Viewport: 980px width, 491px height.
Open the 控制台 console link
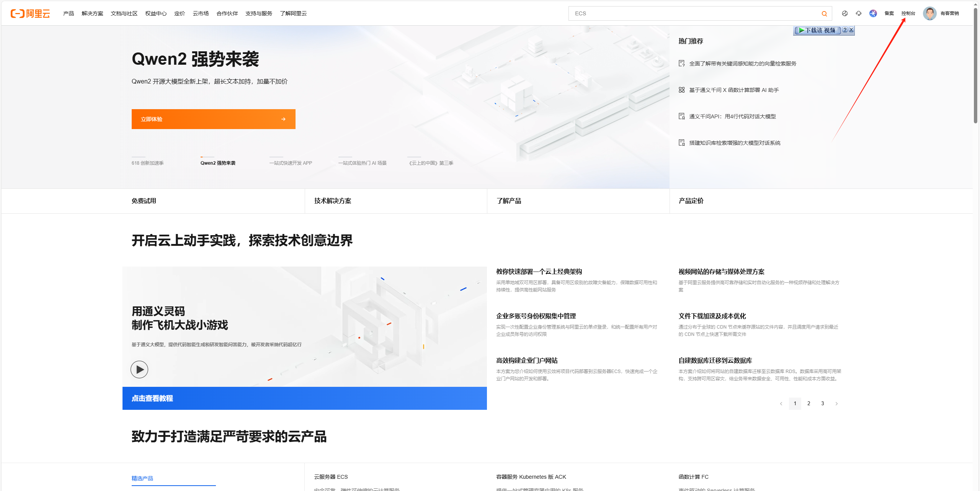908,13
